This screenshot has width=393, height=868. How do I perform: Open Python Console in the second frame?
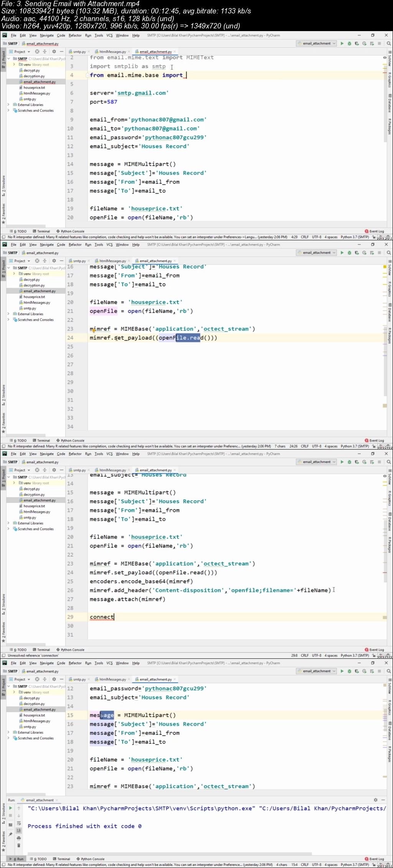[x=70, y=440]
